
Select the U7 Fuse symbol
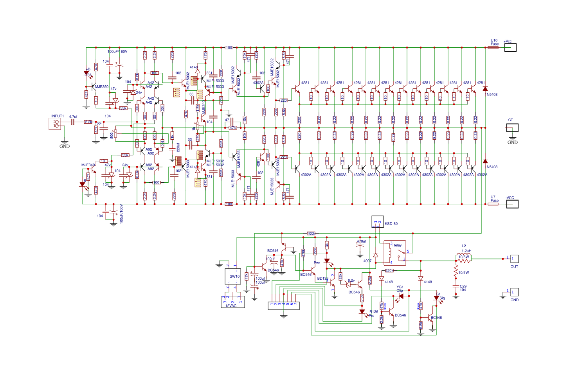click(x=493, y=204)
